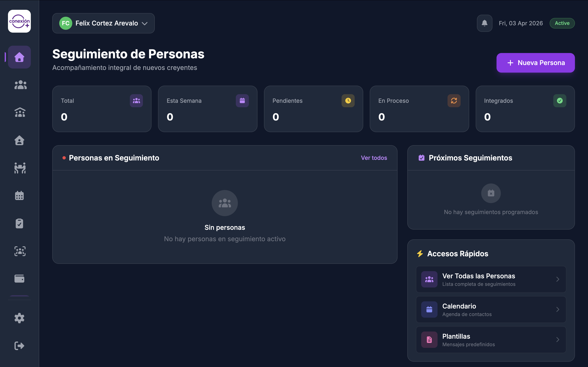Open Settings via the gear icon
588x367 pixels.
[x=19, y=318]
